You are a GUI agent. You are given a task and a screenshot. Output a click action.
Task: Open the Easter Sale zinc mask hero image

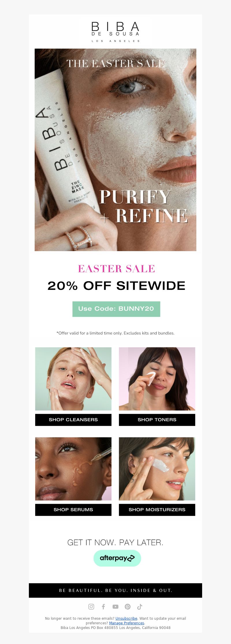click(115, 150)
